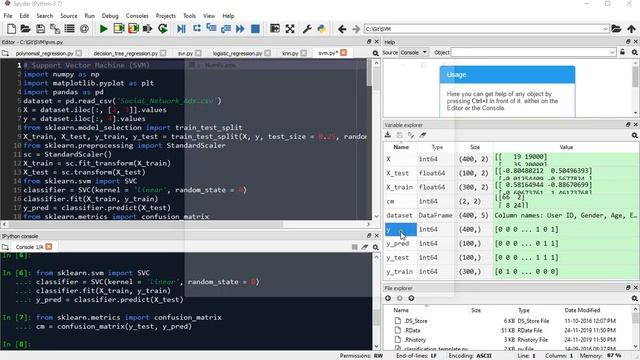Open the File menu
The image size is (640, 360).
pos(8,16)
